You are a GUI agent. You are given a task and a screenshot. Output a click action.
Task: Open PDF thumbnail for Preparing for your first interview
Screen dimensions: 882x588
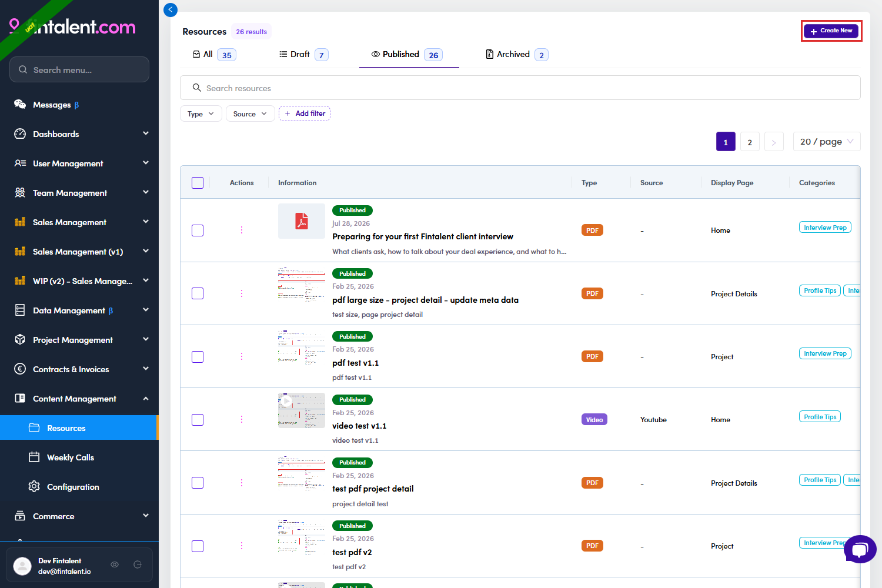point(302,221)
